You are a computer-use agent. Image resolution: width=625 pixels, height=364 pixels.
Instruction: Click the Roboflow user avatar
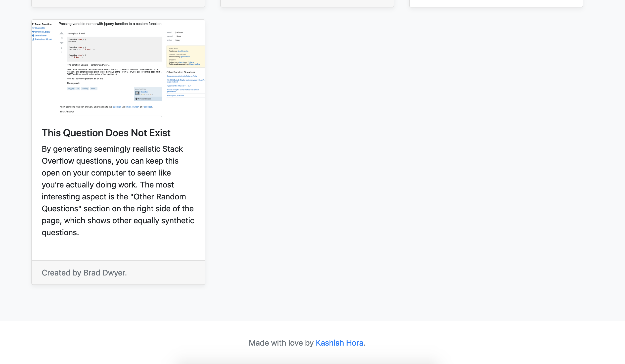pyautogui.click(x=137, y=93)
